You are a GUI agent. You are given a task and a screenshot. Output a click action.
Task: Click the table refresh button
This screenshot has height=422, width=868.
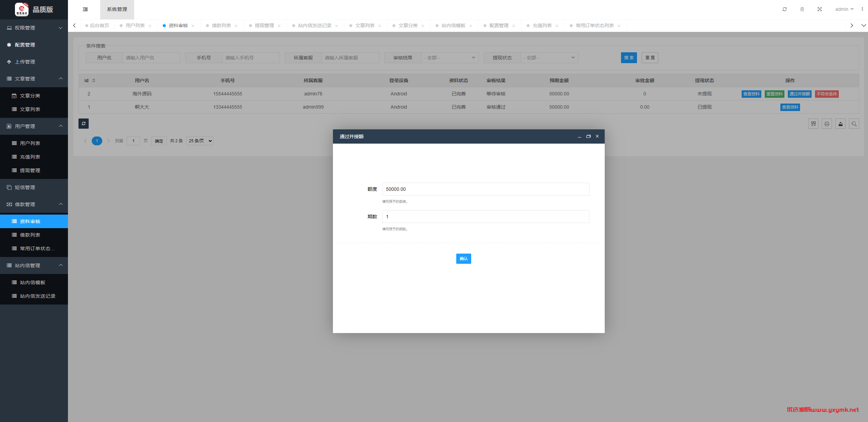pyautogui.click(x=84, y=124)
